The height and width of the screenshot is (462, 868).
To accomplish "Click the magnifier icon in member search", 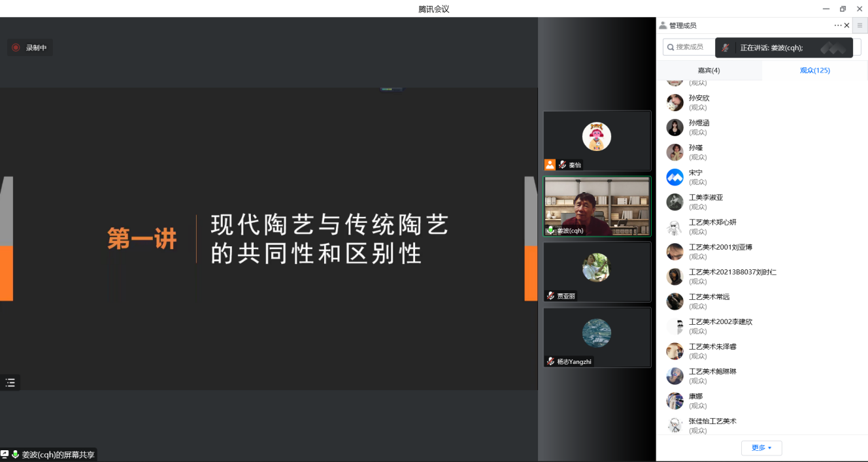I will 670,47.
